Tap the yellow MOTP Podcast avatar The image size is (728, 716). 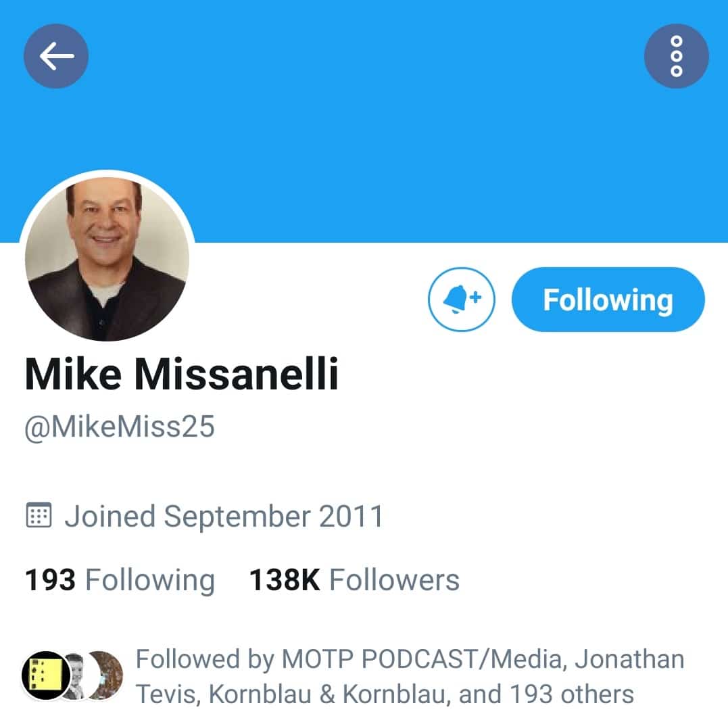(46, 675)
